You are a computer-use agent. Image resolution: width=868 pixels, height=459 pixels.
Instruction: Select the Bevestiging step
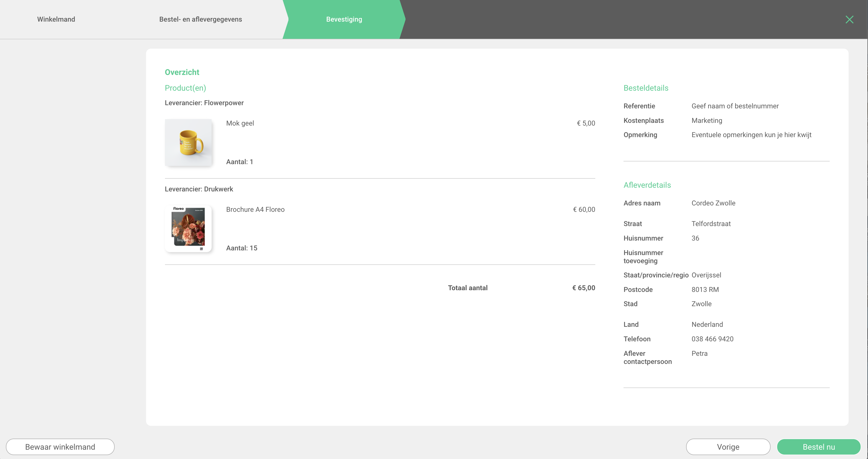point(344,19)
